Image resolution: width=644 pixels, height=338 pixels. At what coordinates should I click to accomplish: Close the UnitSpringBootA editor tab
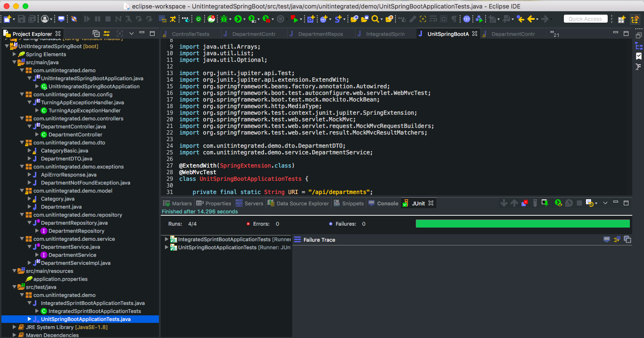(475, 34)
